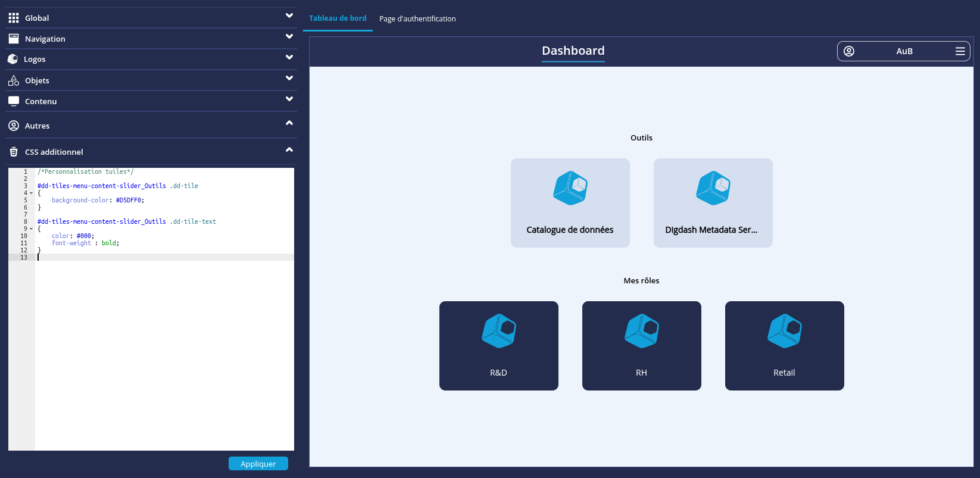Fold the CSS block at line 9
Screen dimensions: 980x478
pyautogui.click(x=31, y=229)
